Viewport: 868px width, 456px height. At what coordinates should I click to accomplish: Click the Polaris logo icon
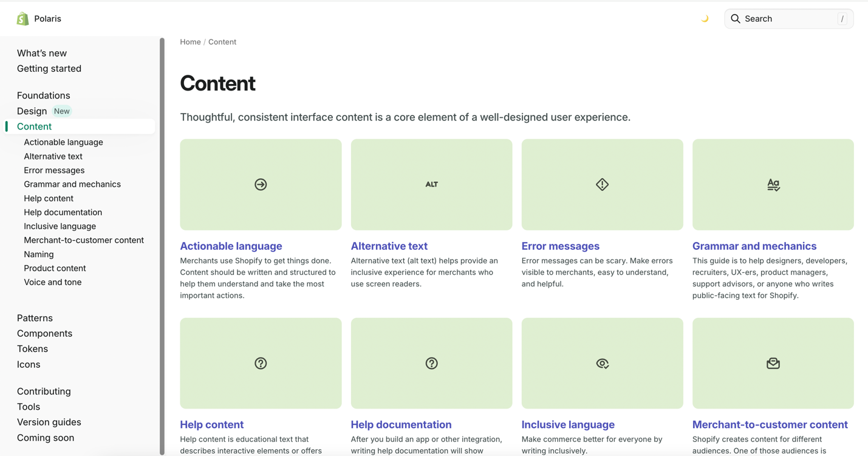22,18
